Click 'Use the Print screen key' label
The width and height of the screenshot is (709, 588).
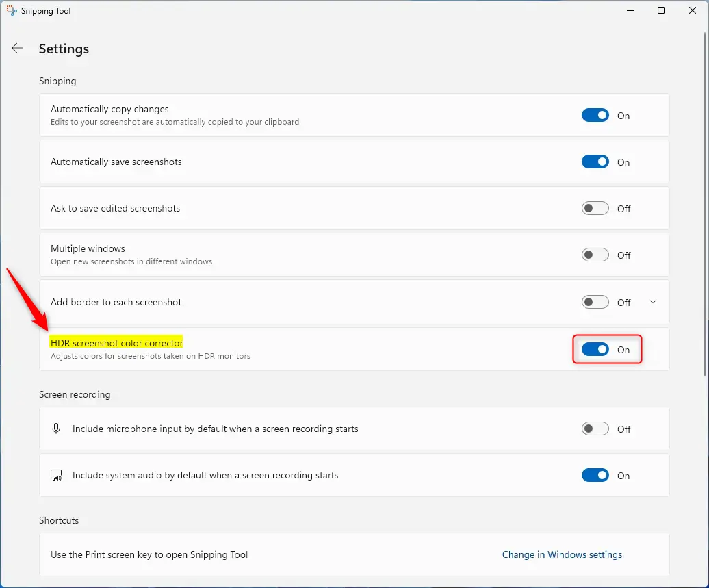click(x=149, y=554)
